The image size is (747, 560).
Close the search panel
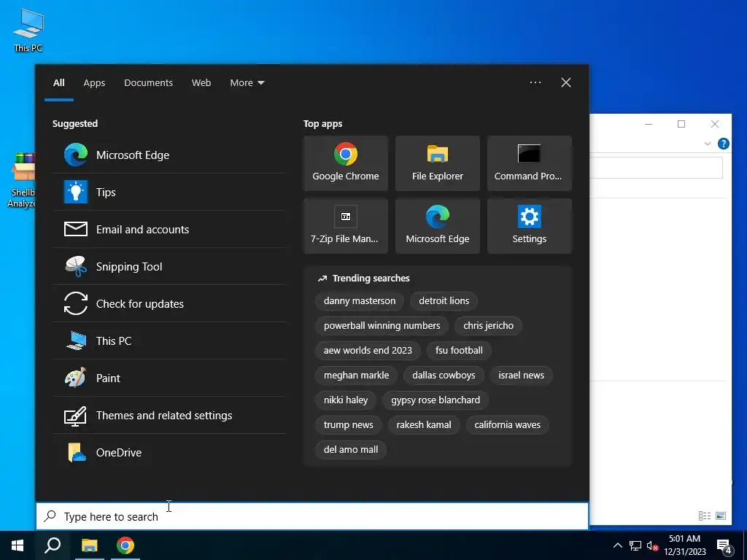click(566, 82)
